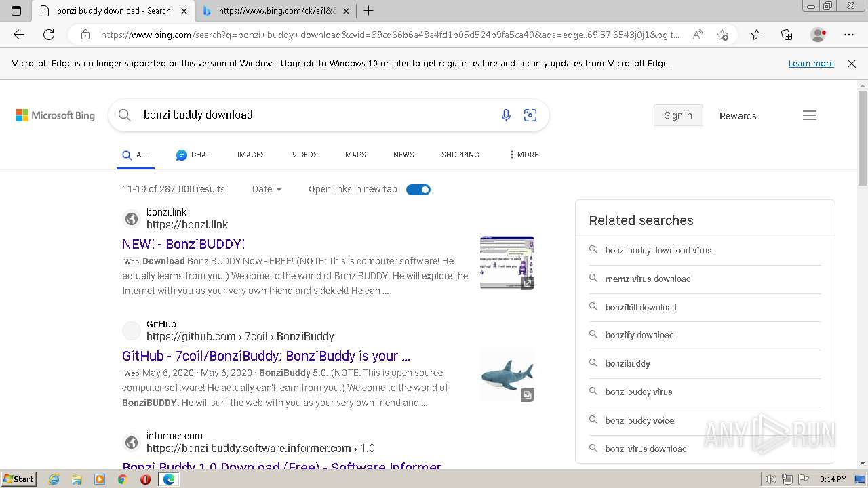Search related: bonzi buddy virus

(639, 392)
